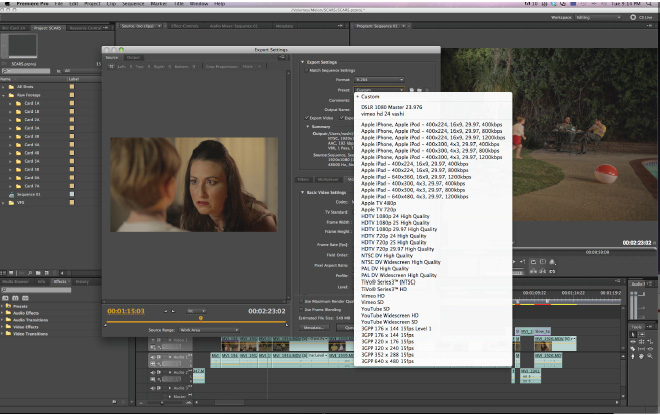Open the Workspace Editing dropdown

(598, 17)
